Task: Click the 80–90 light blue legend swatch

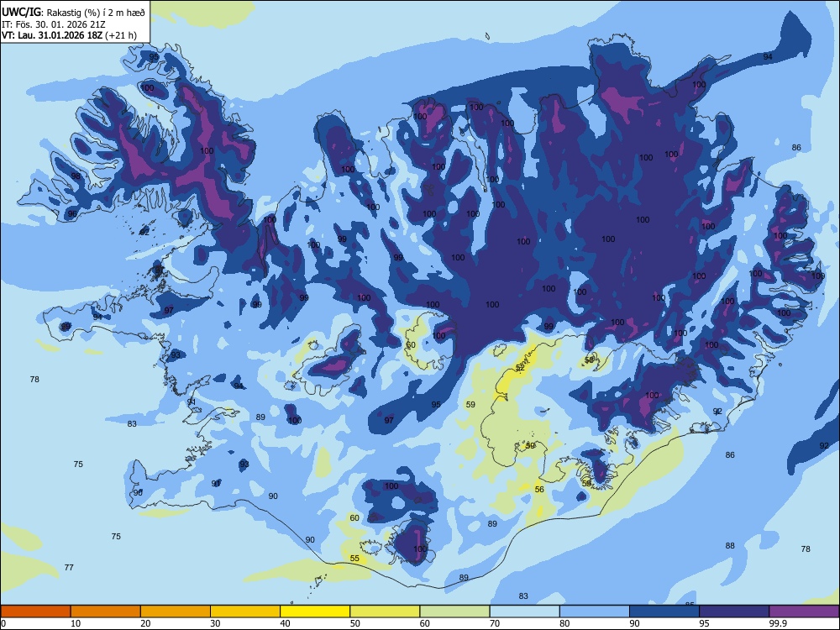Action: coord(595,612)
